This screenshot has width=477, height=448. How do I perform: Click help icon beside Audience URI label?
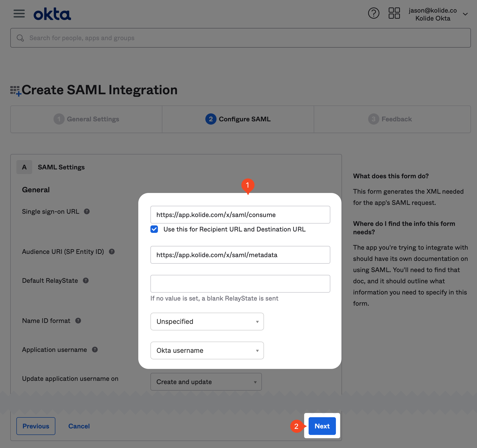coord(112,252)
